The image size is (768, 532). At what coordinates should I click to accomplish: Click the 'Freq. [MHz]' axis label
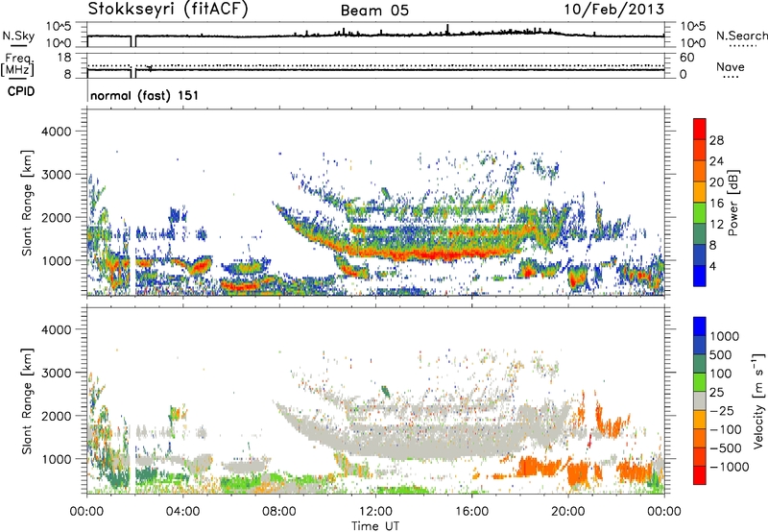click(x=17, y=64)
